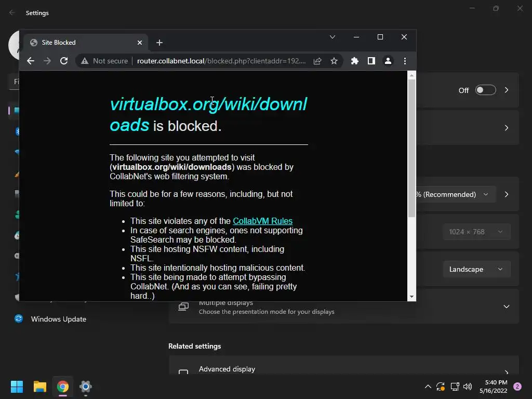Select the Site Blocked tab
The height and width of the screenshot is (399, 532).
[x=86, y=43]
